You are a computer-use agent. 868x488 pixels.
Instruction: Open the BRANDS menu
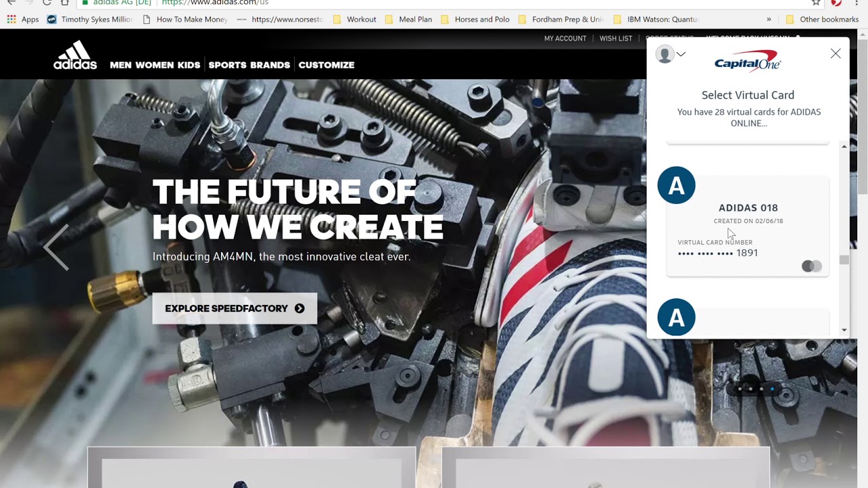point(270,65)
